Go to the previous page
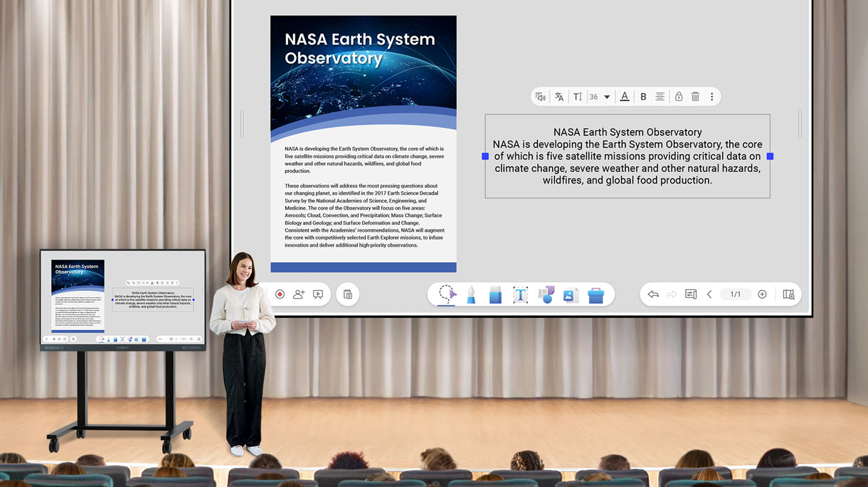Image resolution: width=868 pixels, height=487 pixels. click(x=709, y=294)
